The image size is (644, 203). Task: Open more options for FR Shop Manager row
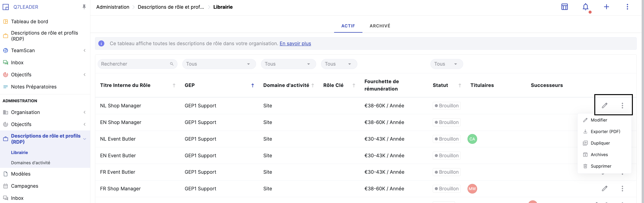(622, 188)
